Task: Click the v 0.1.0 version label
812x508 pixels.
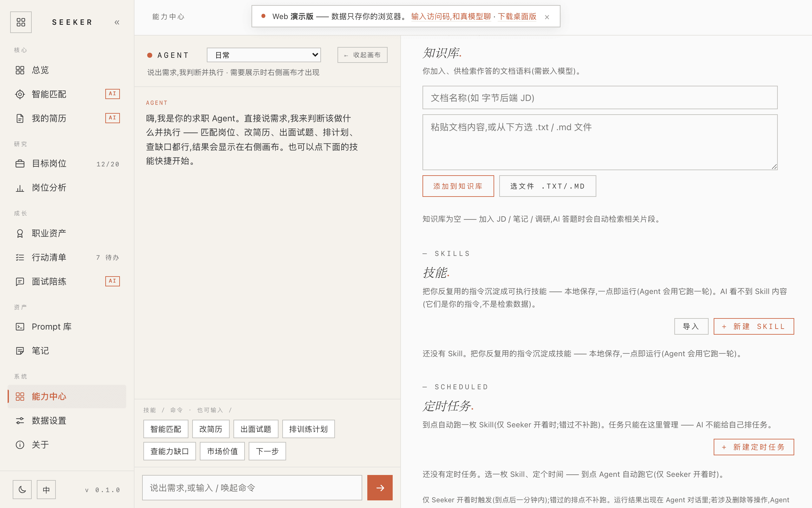Action: (102, 490)
